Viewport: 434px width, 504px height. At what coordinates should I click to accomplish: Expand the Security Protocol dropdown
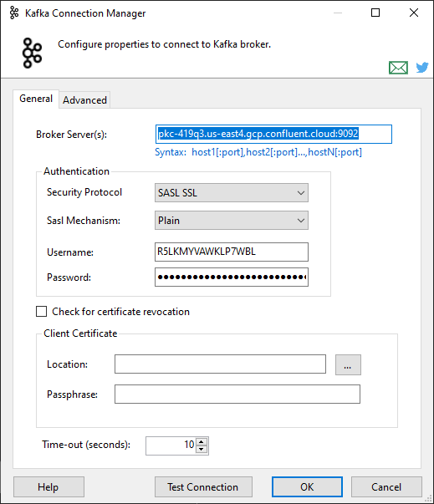(x=232, y=193)
